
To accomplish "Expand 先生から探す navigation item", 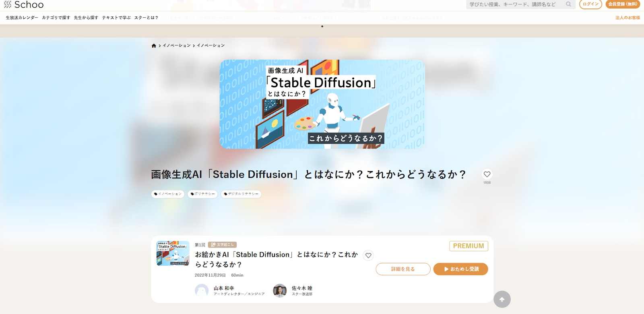I will click(86, 18).
